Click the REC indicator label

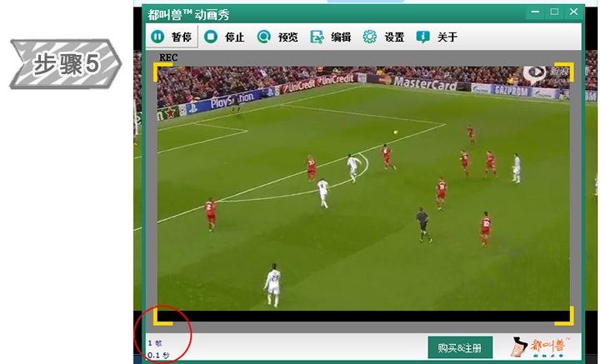(x=168, y=57)
